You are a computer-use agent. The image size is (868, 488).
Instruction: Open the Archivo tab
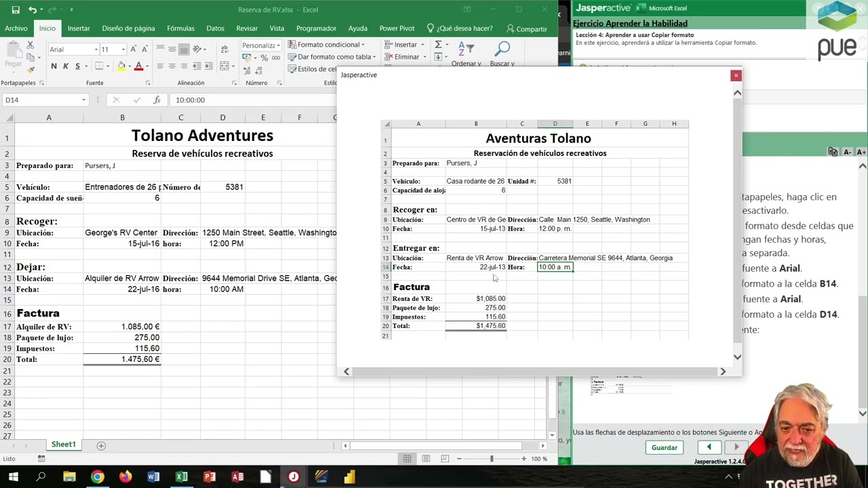pyautogui.click(x=16, y=28)
